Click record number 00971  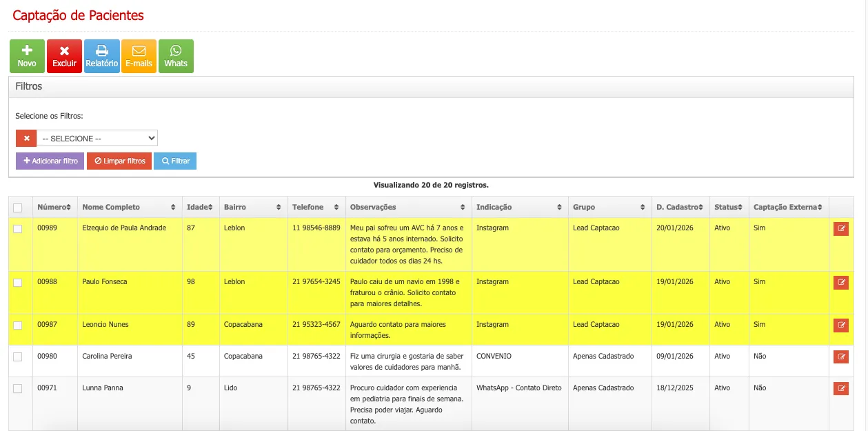point(47,388)
